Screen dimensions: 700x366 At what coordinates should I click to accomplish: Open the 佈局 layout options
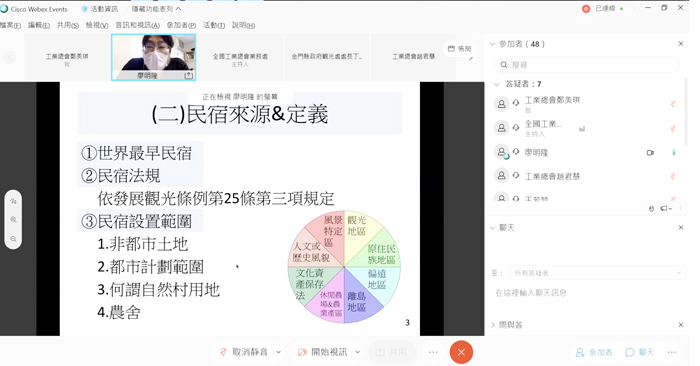tap(459, 48)
